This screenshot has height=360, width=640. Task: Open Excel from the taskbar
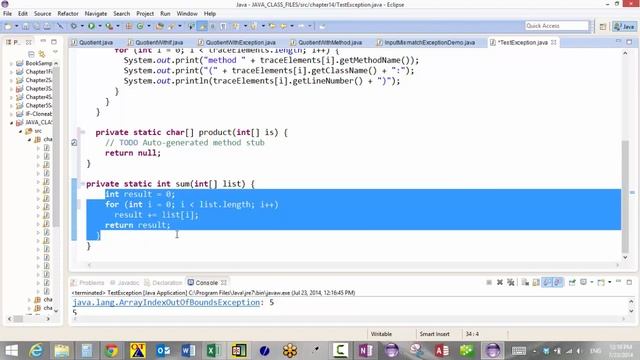pyautogui.click(x=213, y=350)
